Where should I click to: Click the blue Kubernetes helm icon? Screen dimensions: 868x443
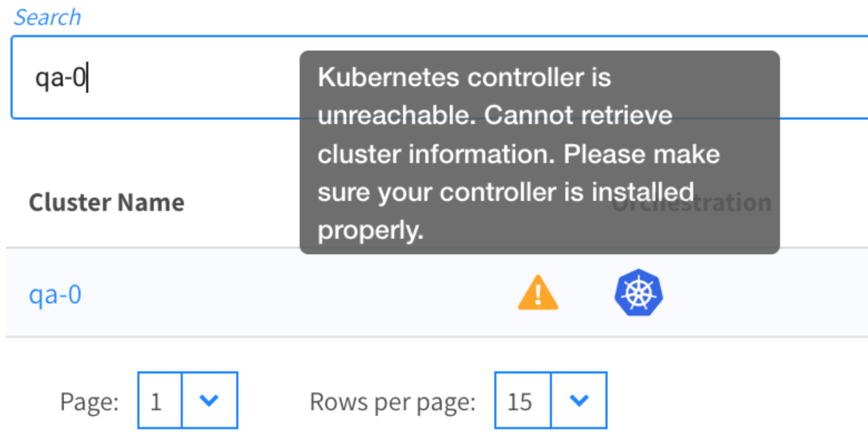(638, 293)
